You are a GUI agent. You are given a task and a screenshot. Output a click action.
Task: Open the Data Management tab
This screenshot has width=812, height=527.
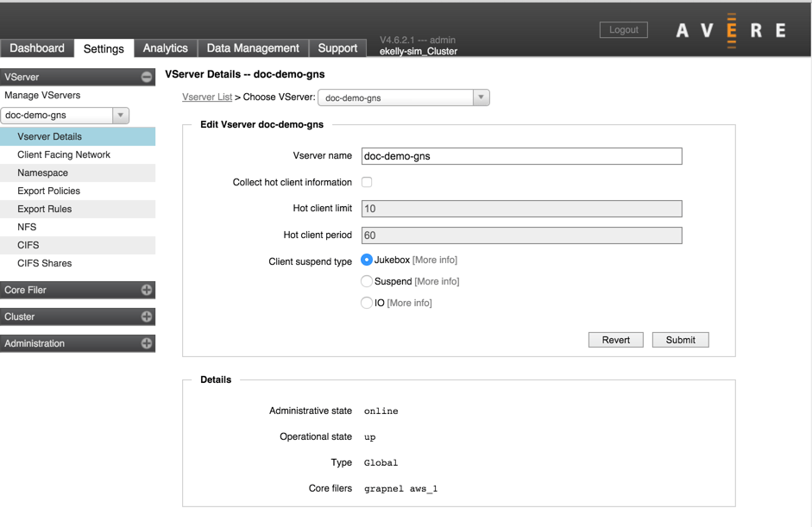[253, 48]
